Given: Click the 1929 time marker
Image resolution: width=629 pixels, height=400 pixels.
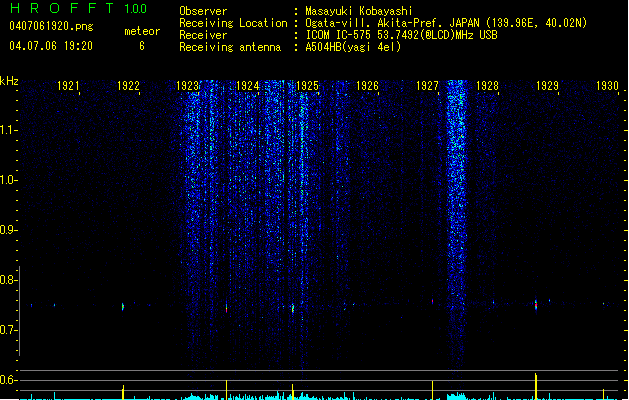Looking at the screenshot, I should click(547, 86).
